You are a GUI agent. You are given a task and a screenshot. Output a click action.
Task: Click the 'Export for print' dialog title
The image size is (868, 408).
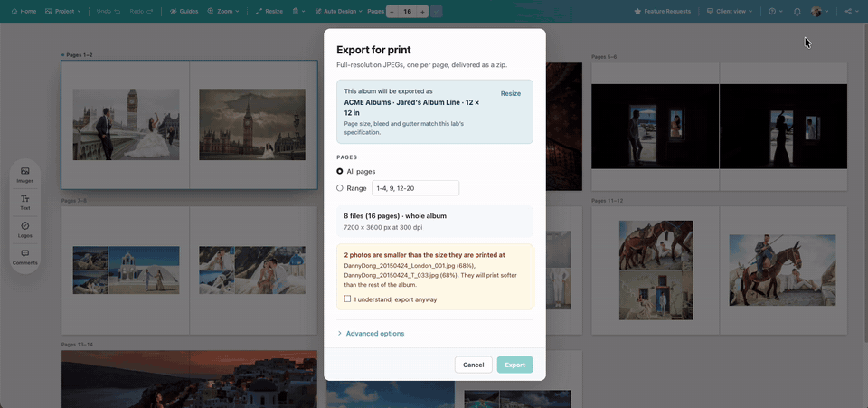pyautogui.click(x=373, y=50)
